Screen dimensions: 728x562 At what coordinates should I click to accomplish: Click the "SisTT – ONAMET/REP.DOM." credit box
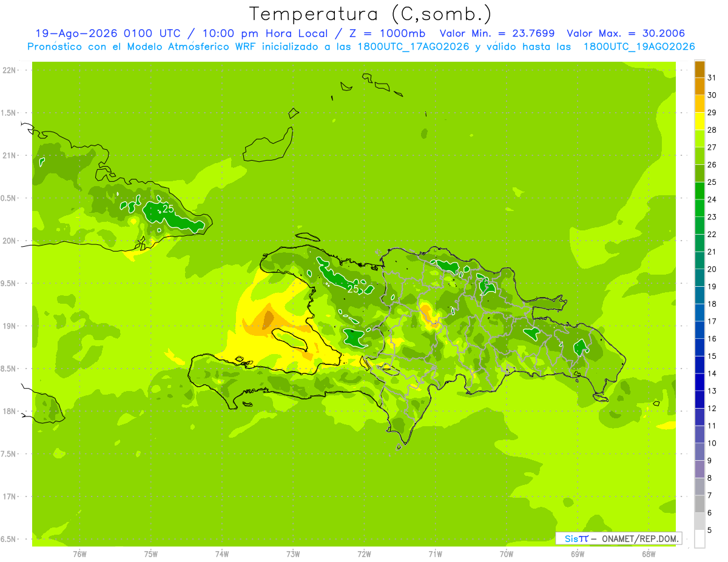coord(619,538)
